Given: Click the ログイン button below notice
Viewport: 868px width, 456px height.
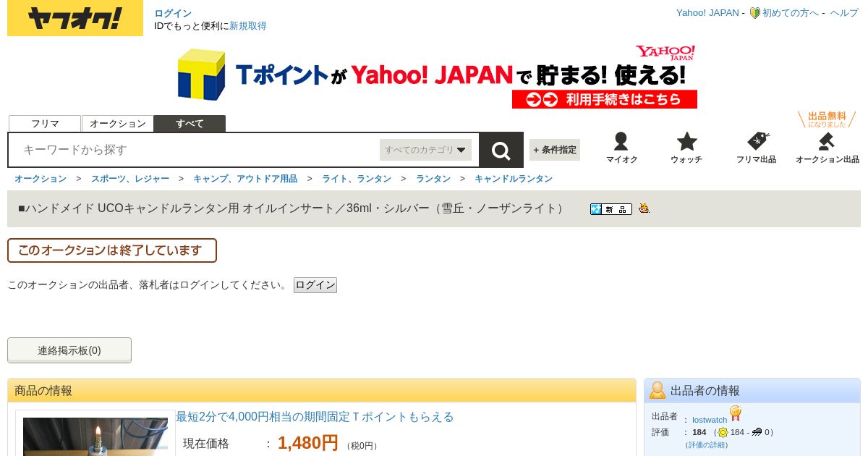Looking at the screenshot, I should 315,285.
